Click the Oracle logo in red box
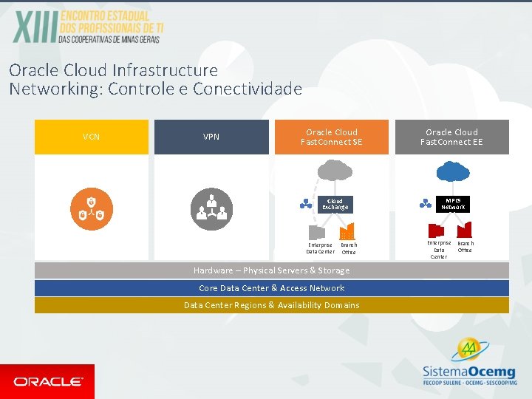The image size is (532, 399). pyautogui.click(x=47, y=382)
